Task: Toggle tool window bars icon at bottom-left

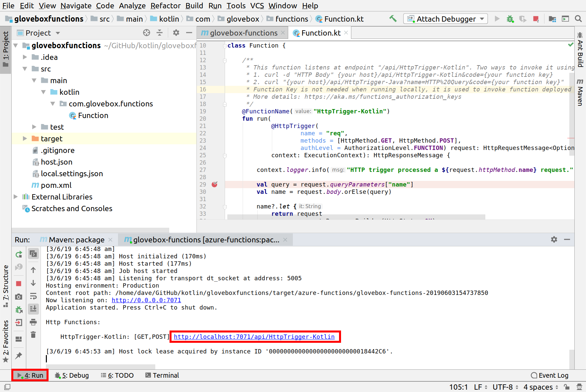Action: pos(7,387)
